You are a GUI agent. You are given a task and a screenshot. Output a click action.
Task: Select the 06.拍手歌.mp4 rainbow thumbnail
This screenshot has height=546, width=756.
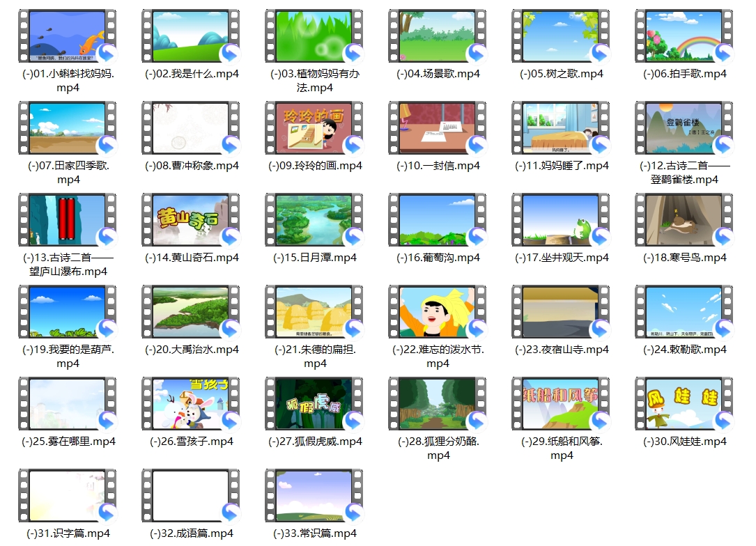click(x=684, y=36)
